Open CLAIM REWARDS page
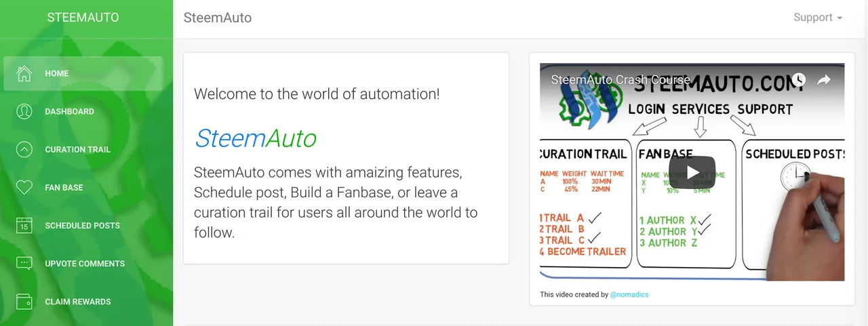The width and height of the screenshot is (868, 326). click(83, 301)
